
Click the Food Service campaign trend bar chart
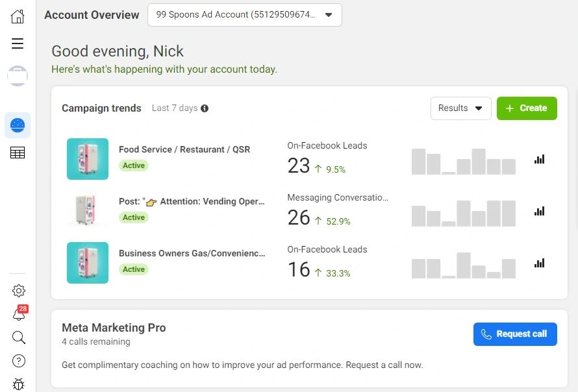(x=463, y=162)
